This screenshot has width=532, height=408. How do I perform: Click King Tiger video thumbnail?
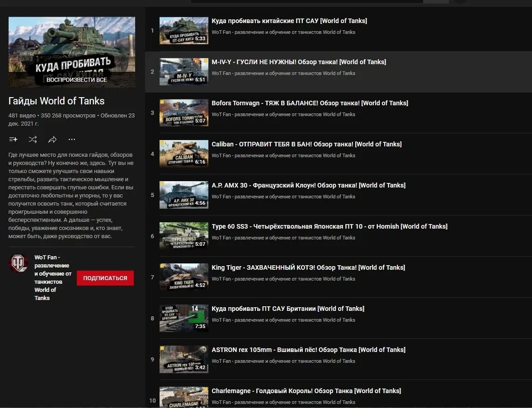184,277
